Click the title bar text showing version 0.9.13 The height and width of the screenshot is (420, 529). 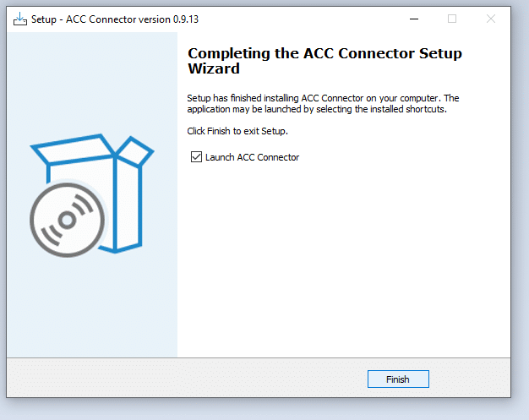point(115,19)
